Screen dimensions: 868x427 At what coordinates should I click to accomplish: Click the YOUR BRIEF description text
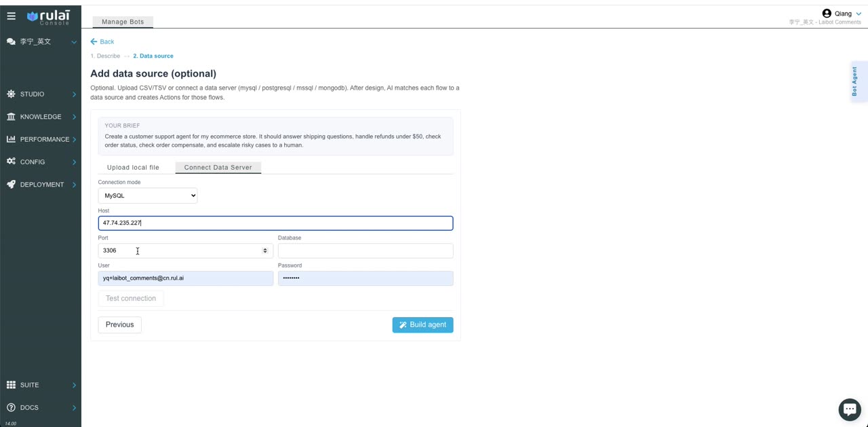point(273,141)
